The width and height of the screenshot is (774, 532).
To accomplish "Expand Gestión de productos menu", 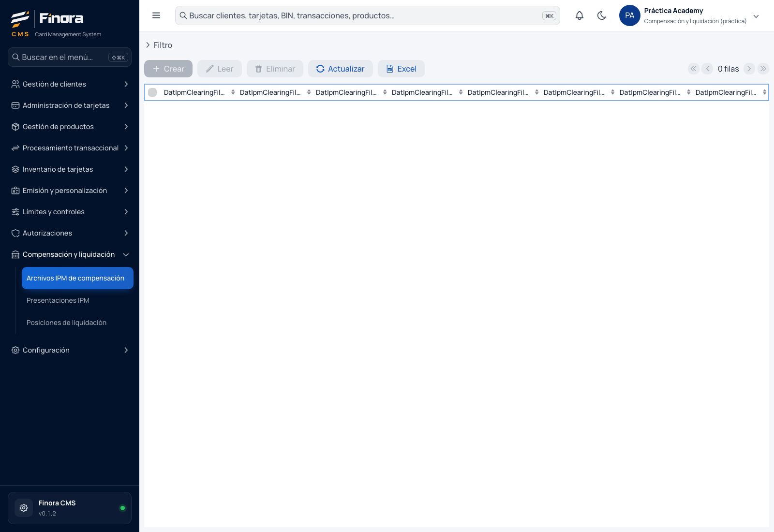I will pos(70,127).
